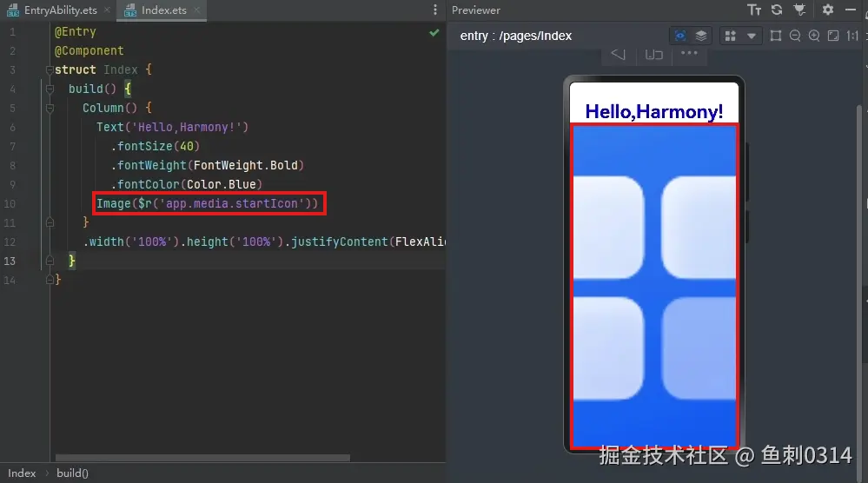Click the device back navigation button
Viewport: 868px width, 483px height.
(619, 54)
